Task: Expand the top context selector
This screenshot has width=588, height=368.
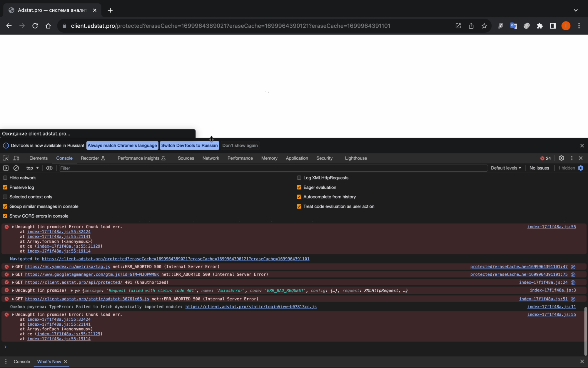Action: click(x=32, y=168)
